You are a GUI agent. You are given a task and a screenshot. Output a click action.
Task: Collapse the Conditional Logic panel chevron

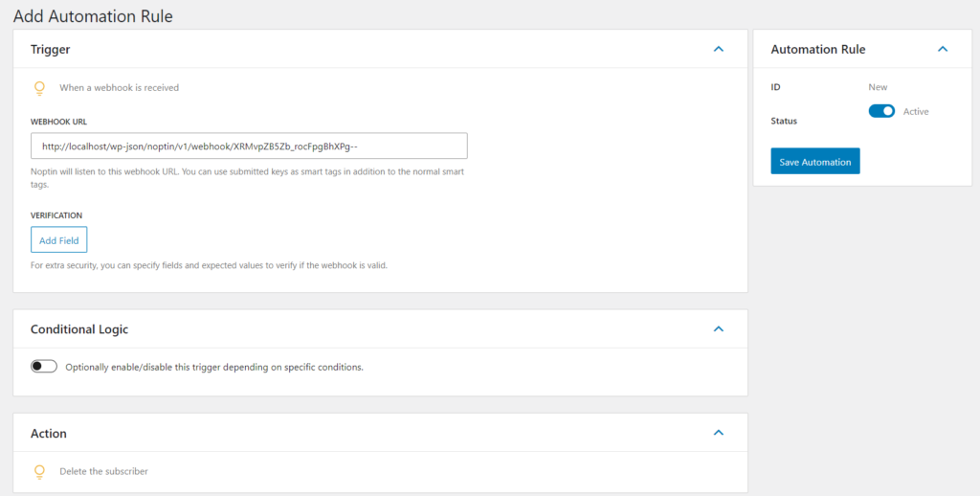pyautogui.click(x=718, y=329)
